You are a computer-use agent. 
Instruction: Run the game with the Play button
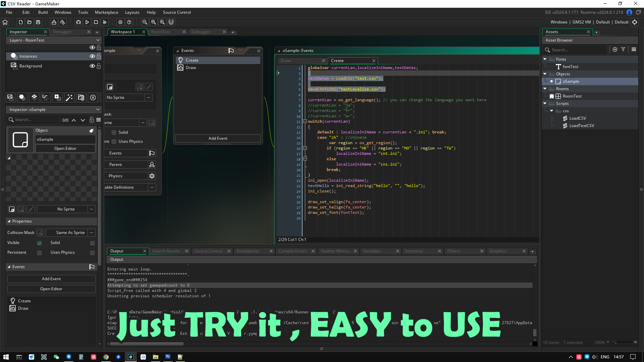point(87,22)
